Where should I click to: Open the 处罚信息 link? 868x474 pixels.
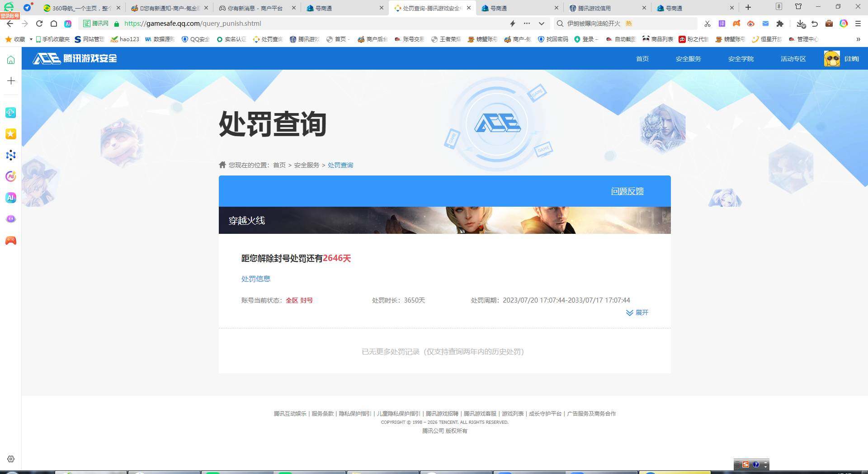pos(255,279)
